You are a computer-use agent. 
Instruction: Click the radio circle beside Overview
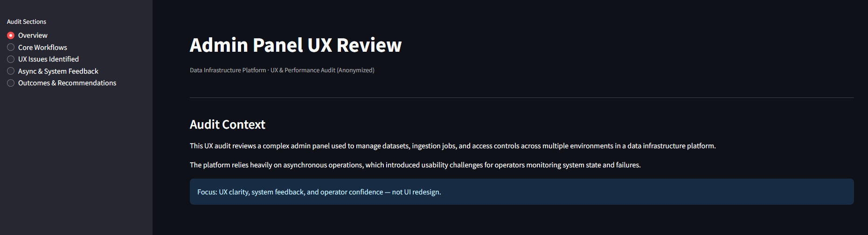(x=11, y=35)
